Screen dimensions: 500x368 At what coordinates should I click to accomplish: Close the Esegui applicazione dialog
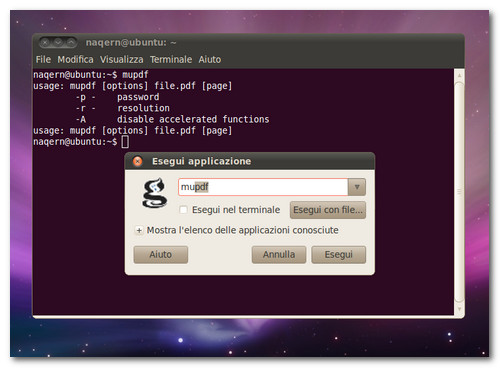click(x=137, y=161)
